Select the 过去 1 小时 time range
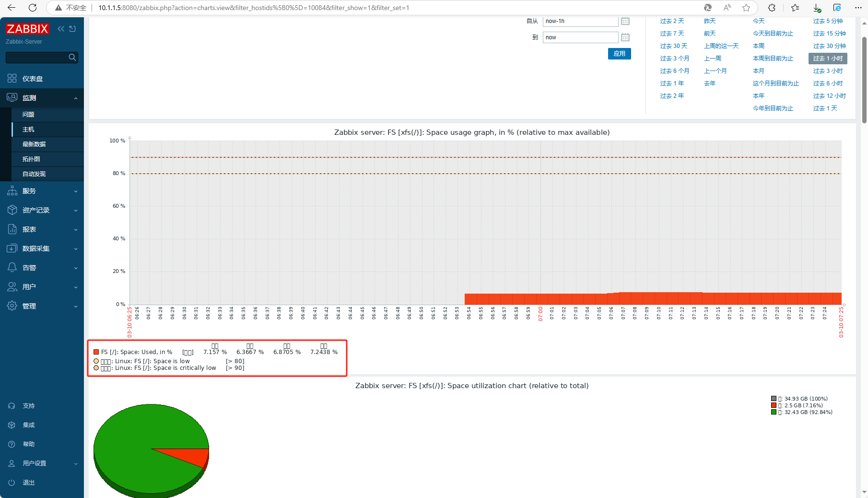 [828, 59]
